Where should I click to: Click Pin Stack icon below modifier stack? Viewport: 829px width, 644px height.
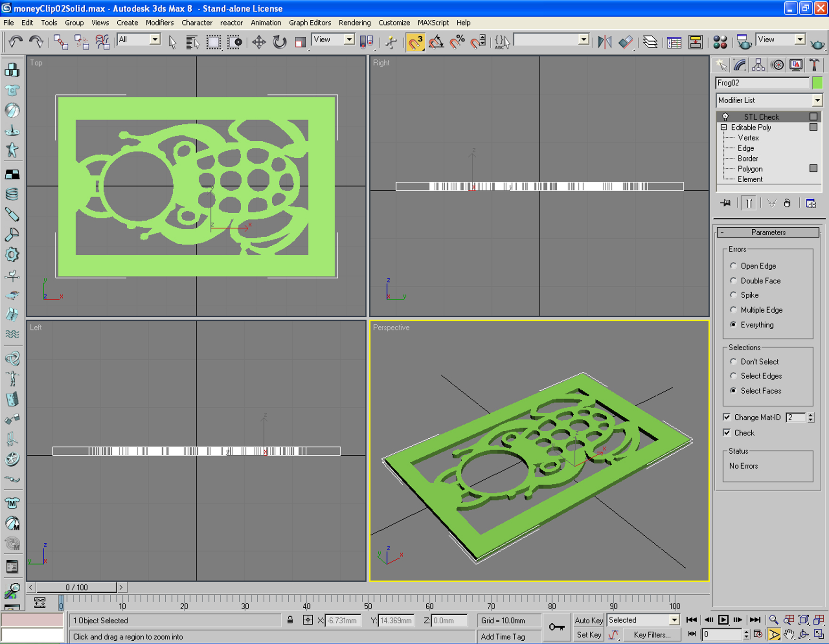click(x=725, y=203)
